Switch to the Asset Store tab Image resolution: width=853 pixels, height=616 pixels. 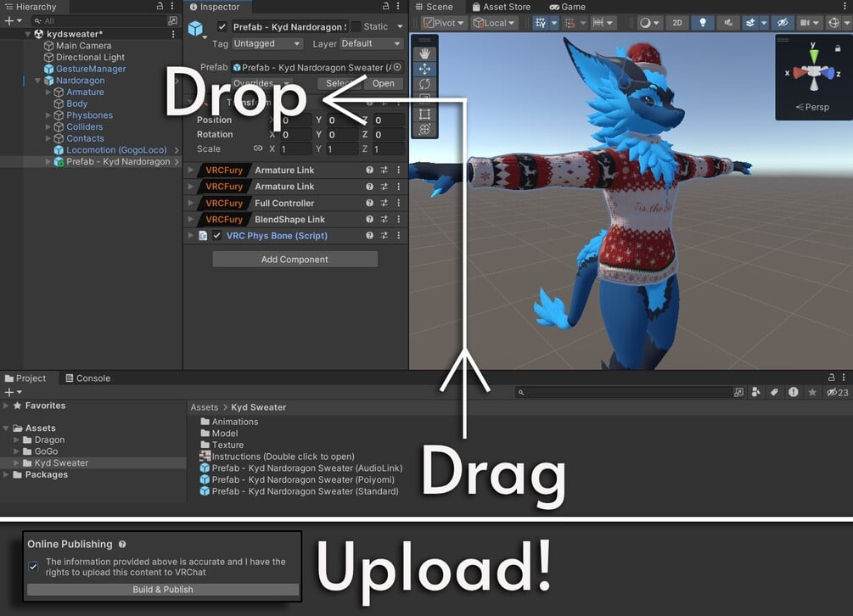coord(501,7)
